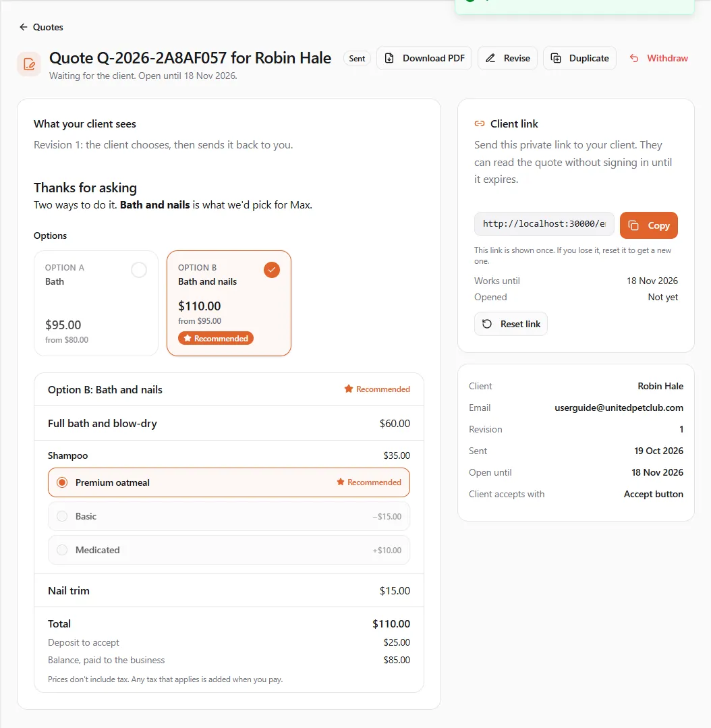The image size is (711, 728).
Task: Click the client link URL field
Action: [x=544, y=224]
